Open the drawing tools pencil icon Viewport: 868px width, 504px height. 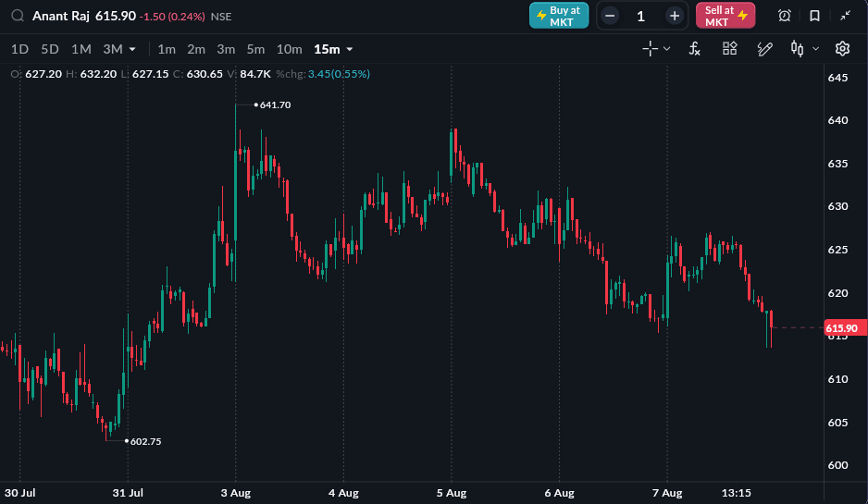coord(764,49)
